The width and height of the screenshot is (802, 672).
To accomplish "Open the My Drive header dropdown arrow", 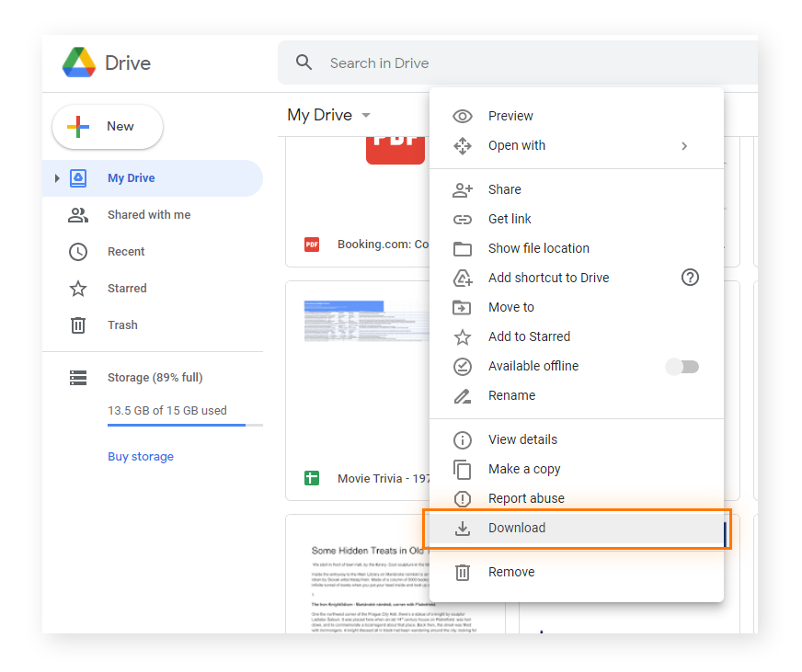I will tap(366, 115).
